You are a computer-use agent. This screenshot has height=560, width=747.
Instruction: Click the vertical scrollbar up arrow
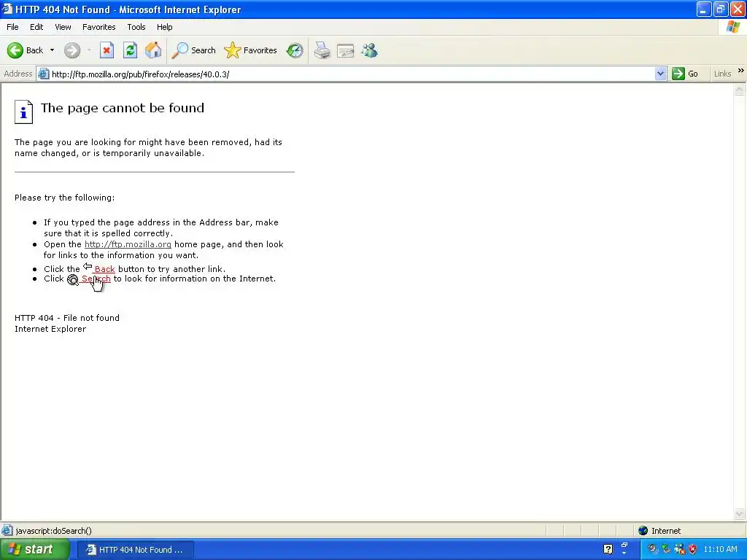point(740,90)
